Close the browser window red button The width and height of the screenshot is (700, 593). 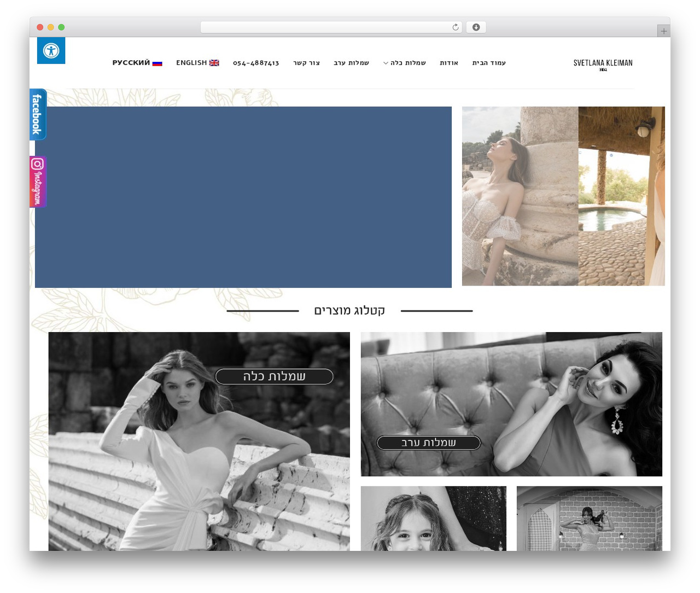point(40,27)
